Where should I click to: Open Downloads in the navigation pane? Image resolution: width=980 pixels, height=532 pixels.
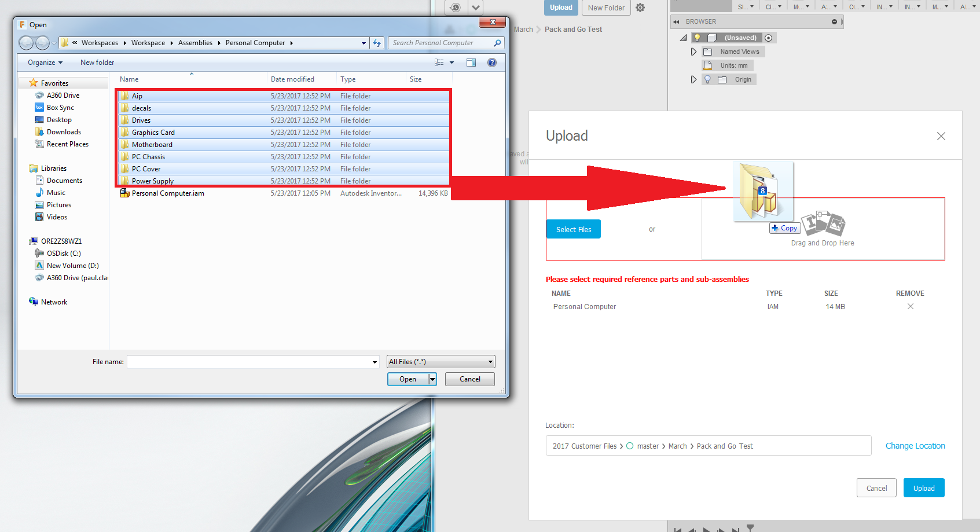tap(58, 132)
